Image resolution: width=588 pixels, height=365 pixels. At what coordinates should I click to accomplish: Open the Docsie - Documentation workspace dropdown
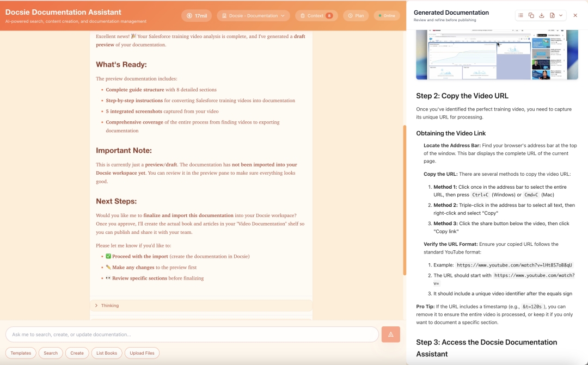(x=253, y=16)
